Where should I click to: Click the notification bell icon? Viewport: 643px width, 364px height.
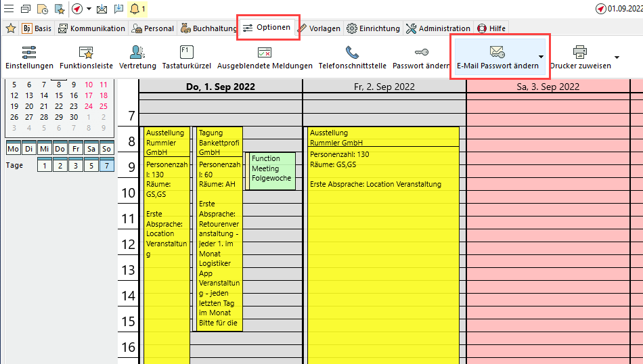click(135, 9)
